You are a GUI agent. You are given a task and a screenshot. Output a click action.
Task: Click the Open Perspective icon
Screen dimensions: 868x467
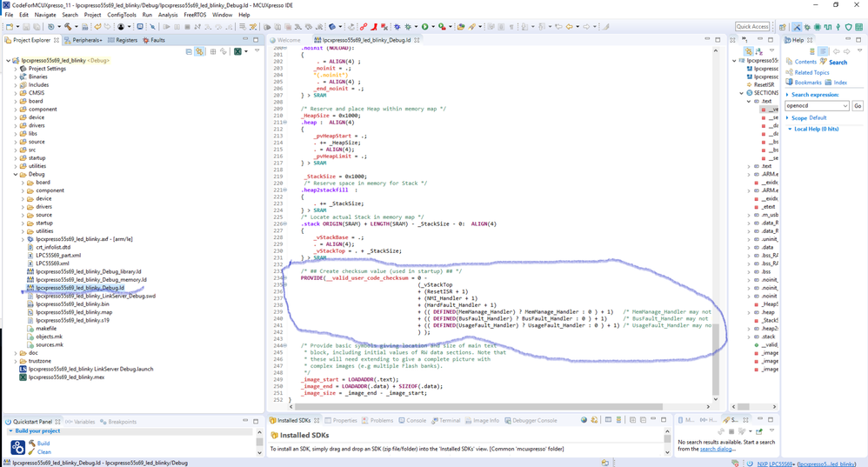(x=782, y=27)
